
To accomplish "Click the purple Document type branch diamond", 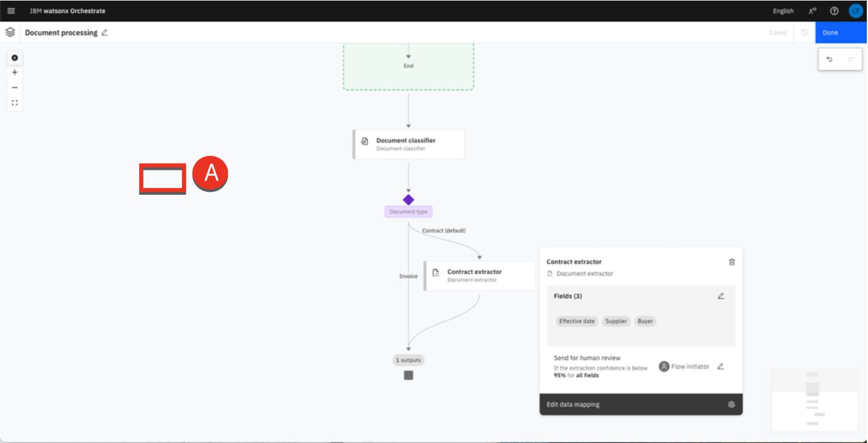I will [408, 199].
